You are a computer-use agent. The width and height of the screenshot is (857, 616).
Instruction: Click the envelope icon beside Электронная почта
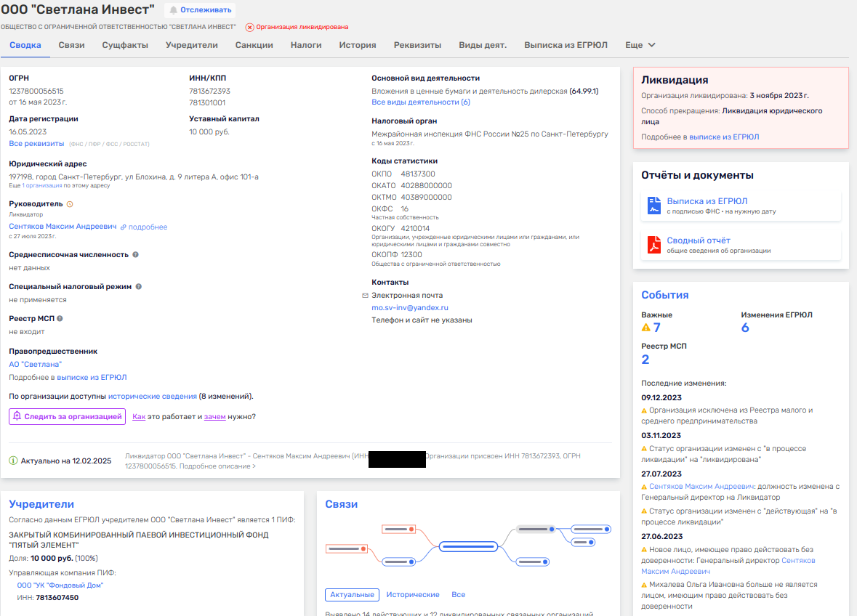(365, 296)
